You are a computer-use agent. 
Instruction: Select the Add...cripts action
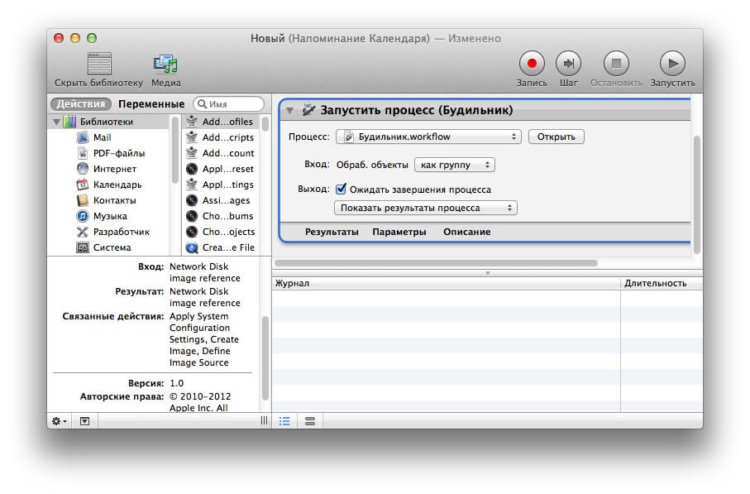click(x=221, y=138)
